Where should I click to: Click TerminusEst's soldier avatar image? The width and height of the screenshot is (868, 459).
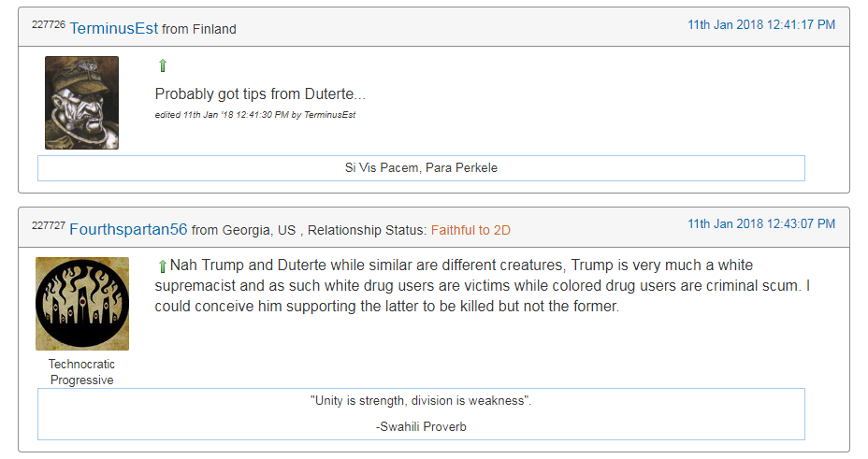82,103
